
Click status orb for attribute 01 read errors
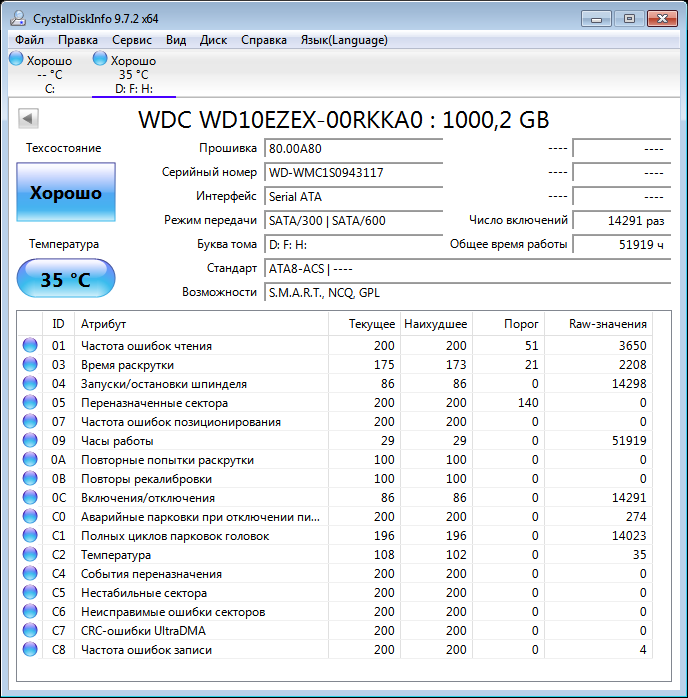coord(29,346)
